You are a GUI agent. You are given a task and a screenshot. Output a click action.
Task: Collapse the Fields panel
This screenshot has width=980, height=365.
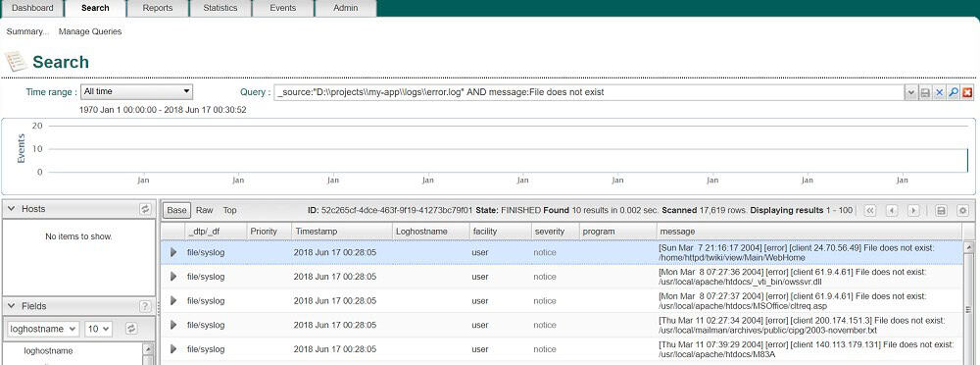11,305
